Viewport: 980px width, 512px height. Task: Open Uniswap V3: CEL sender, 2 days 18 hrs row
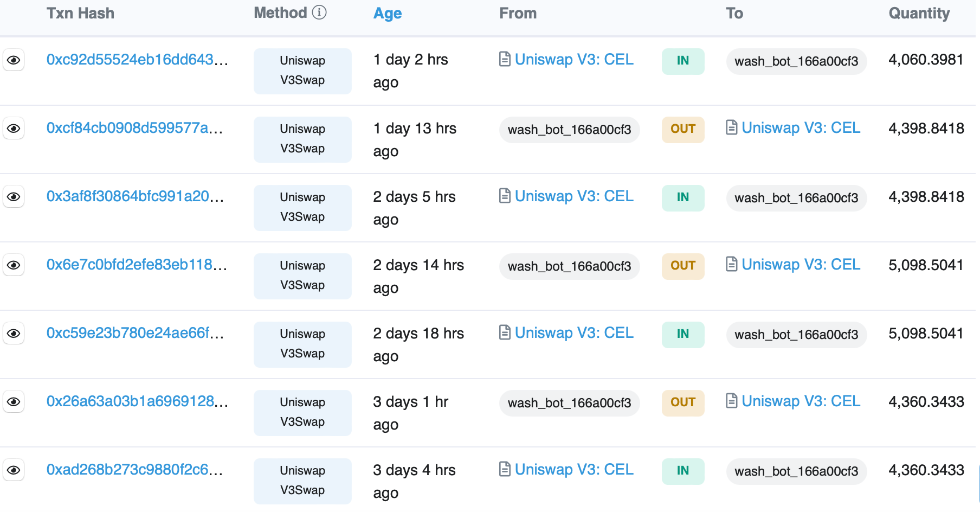pyautogui.click(x=574, y=333)
